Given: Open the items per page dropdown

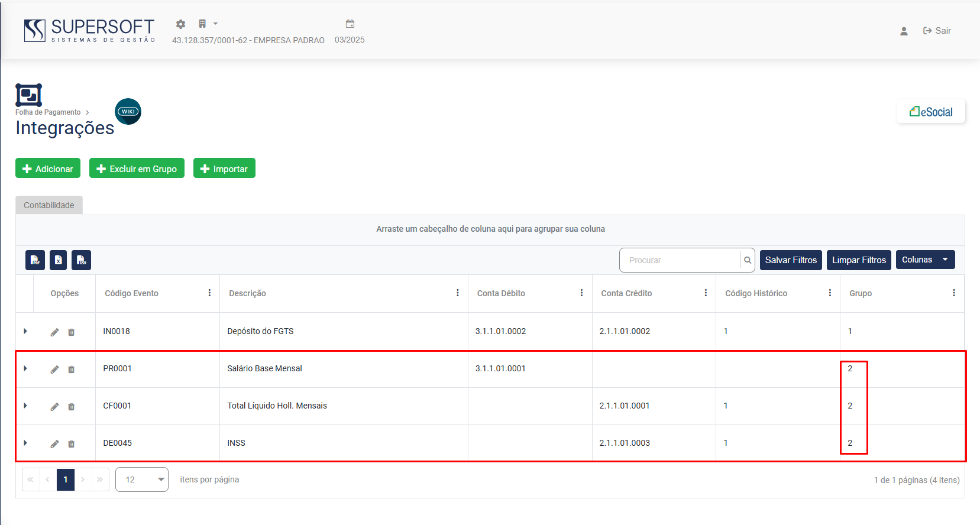Looking at the screenshot, I should [142, 479].
